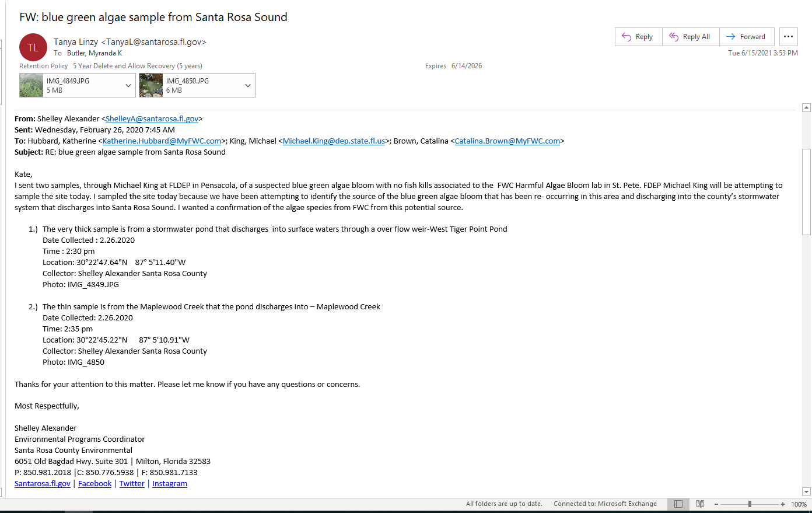Viewport: 812px width, 513px height.
Task: Click the TL sender avatar
Action: [33, 47]
